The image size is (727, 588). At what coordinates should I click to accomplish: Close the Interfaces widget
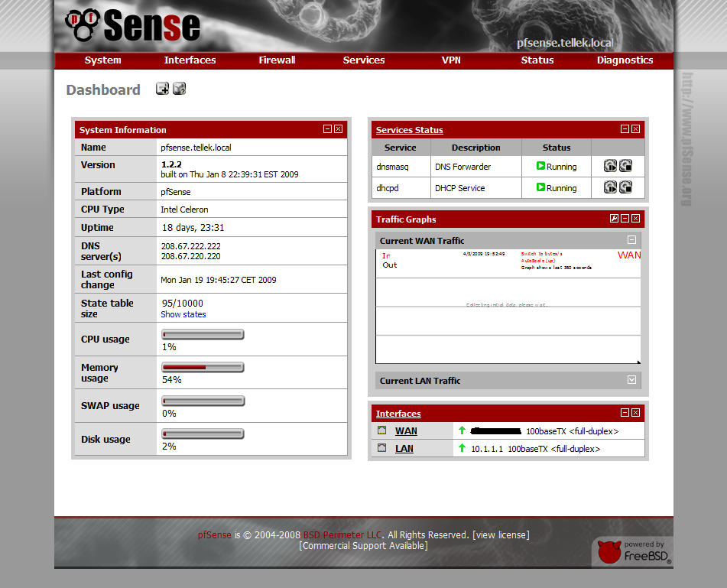(x=636, y=413)
